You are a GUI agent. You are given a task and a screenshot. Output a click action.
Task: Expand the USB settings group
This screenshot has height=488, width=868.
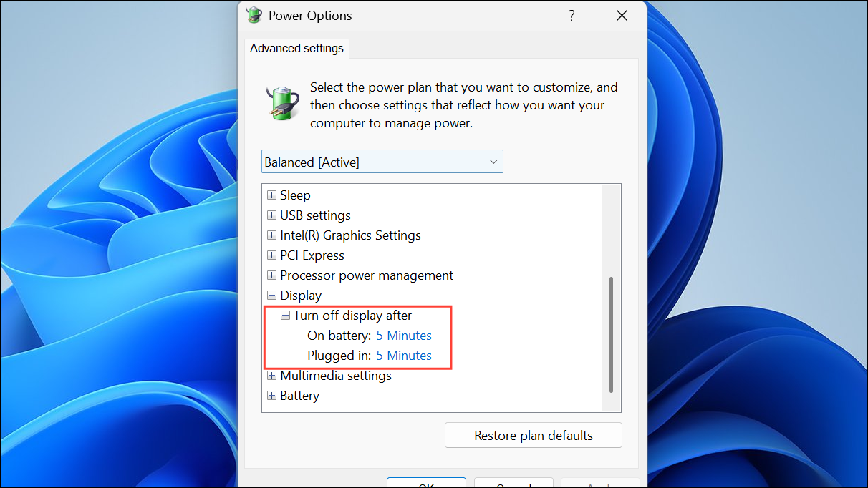click(x=271, y=215)
